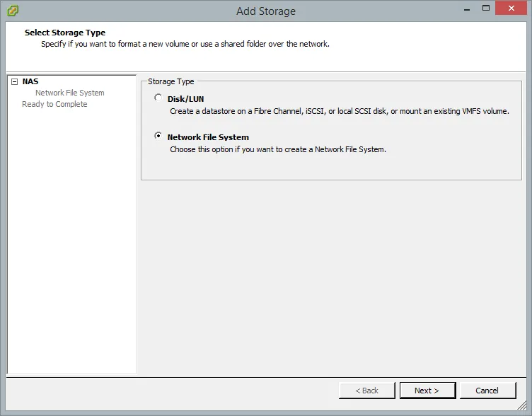Click the Select Storage Type heading
This screenshot has height=416, width=532.
click(64, 33)
